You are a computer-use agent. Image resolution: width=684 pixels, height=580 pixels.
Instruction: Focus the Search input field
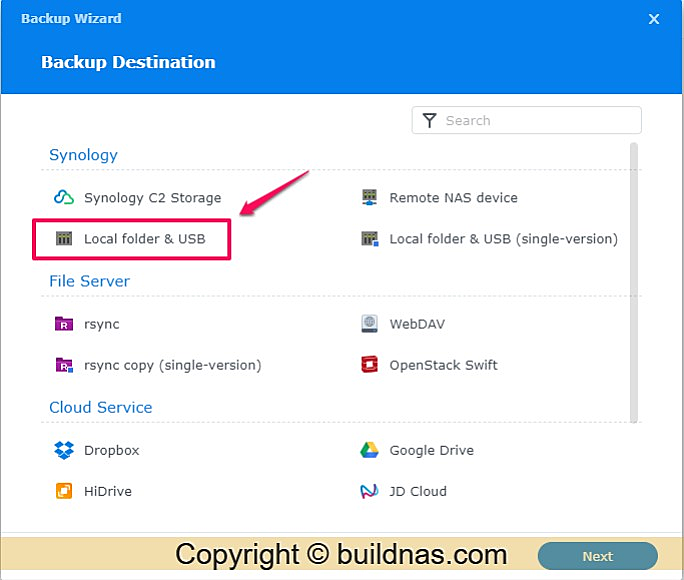coord(527,120)
